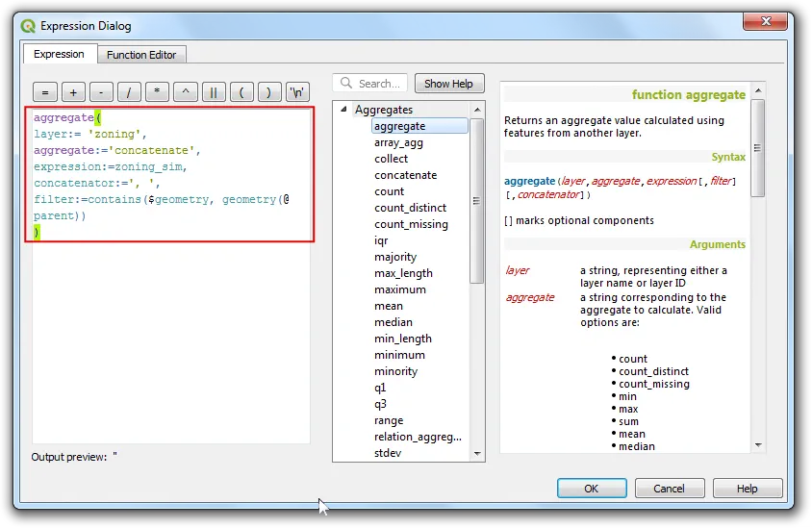Click the Show Help button
Image resolution: width=812 pixels, height=528 pixels.
[448, 84]
